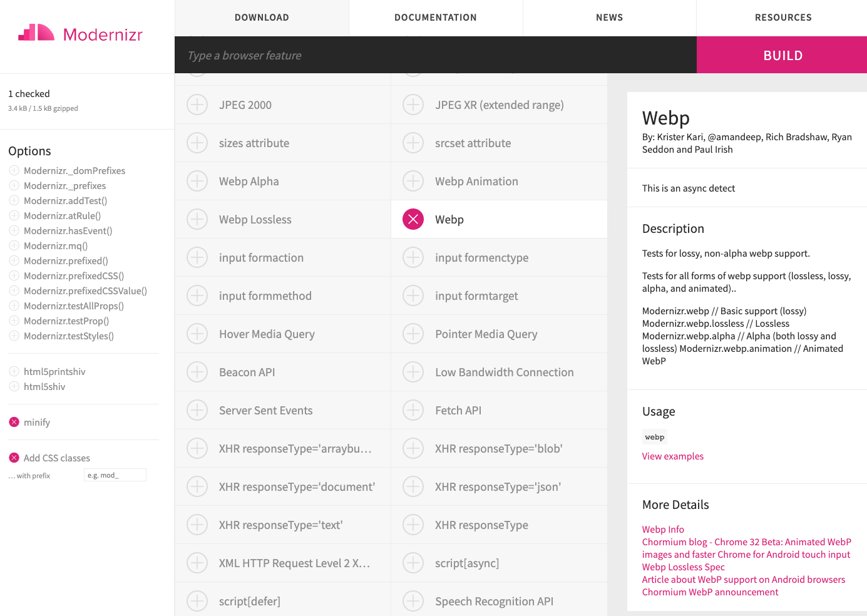867x616 pixels.
Task: Enable html5shiv option
Action: pyautogui.click(x=14, y=386)
